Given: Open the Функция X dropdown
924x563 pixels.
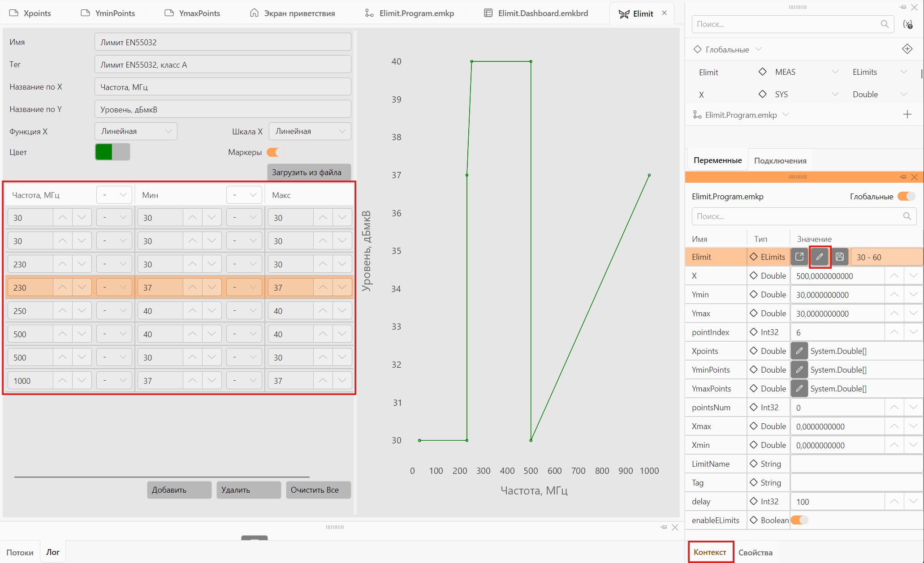Looking at the screenshot, I should point(136,131).
